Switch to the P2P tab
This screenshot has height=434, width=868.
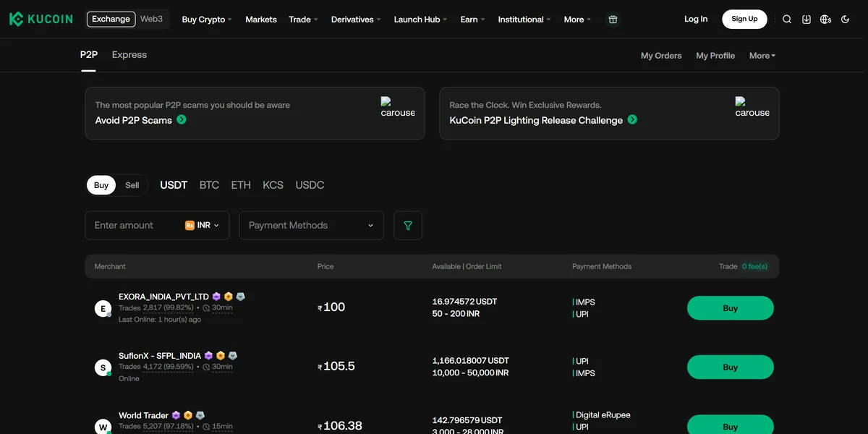click(x=88, y=55)
